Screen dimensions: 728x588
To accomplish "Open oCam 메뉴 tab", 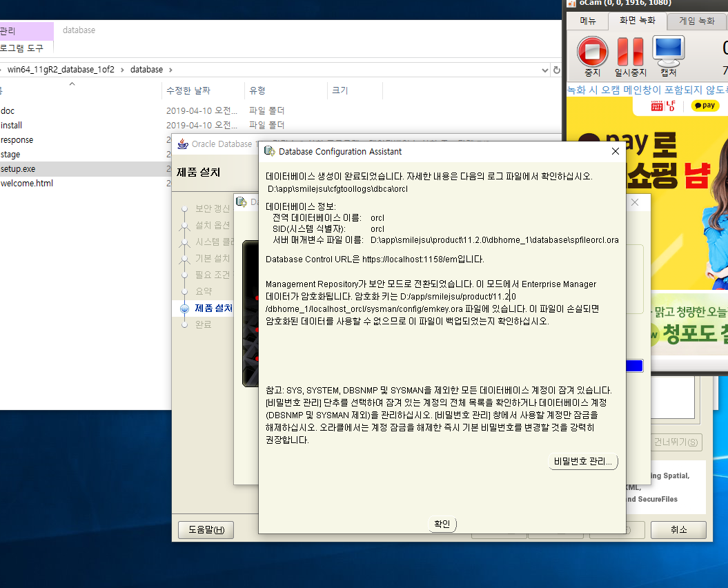I will point(588,21).
